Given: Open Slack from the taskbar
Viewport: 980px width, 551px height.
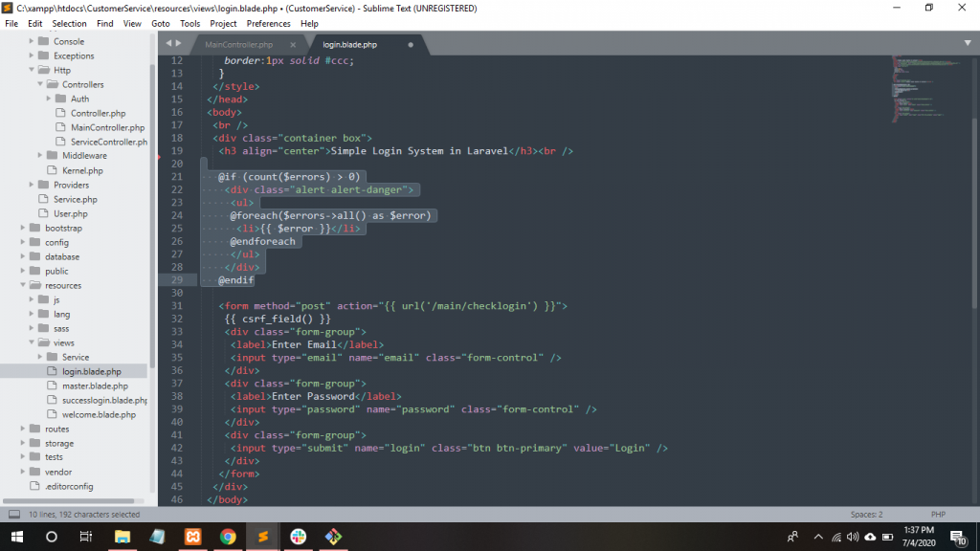Looking at the screenshot, I should coord(298,537).
